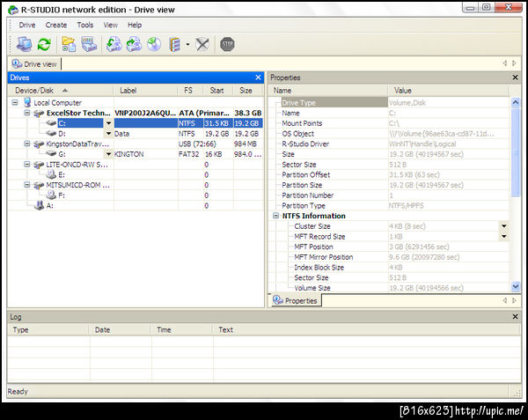This screenshot has width=528, height=420.
Task: Open the Cluster Size value dropdown
Action: (x=504, y=226)
